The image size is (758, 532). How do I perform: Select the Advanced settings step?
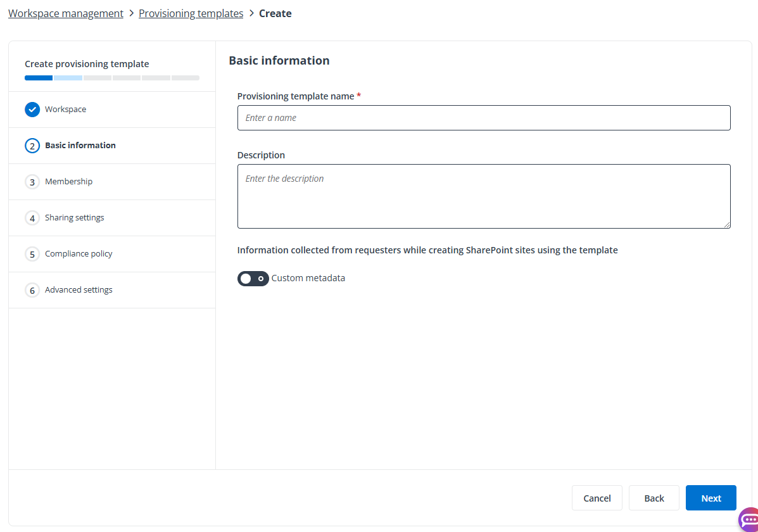point(79,289)
